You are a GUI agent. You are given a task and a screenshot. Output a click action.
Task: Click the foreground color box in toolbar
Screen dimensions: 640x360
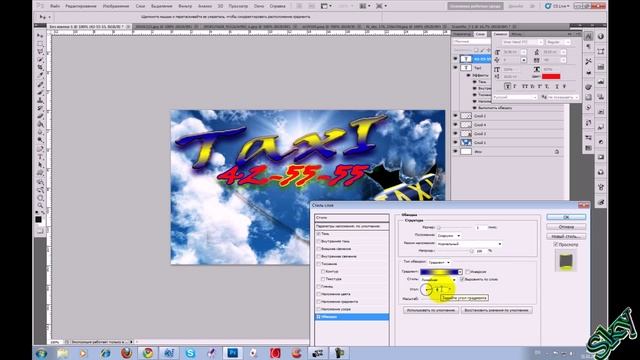[x=38, y=220]
